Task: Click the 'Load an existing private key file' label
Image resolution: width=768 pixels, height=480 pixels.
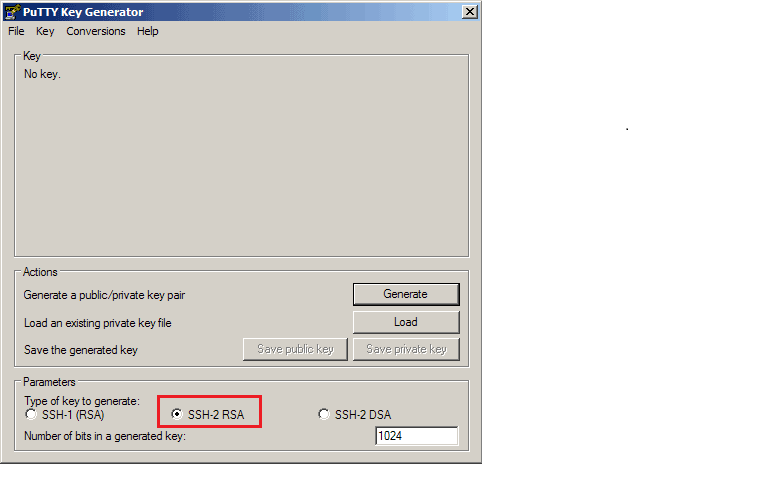Action: pyautogui.click(x=97, y=323)
